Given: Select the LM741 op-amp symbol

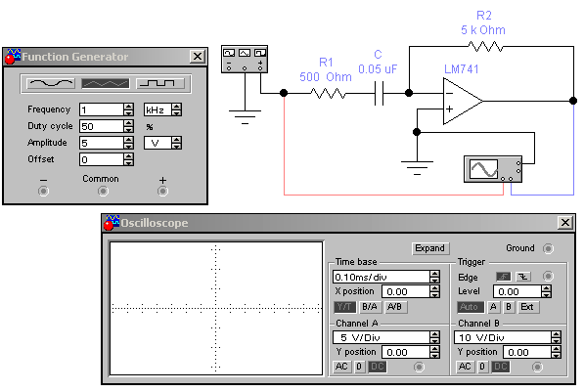Looking at the screenshot, I should point(463,101).
